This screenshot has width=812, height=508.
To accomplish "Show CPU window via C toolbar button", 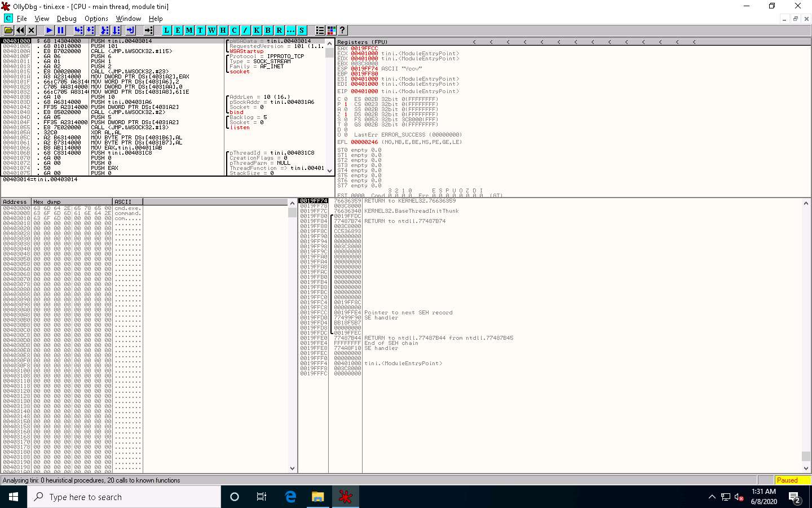I will [x=235, y=30].
